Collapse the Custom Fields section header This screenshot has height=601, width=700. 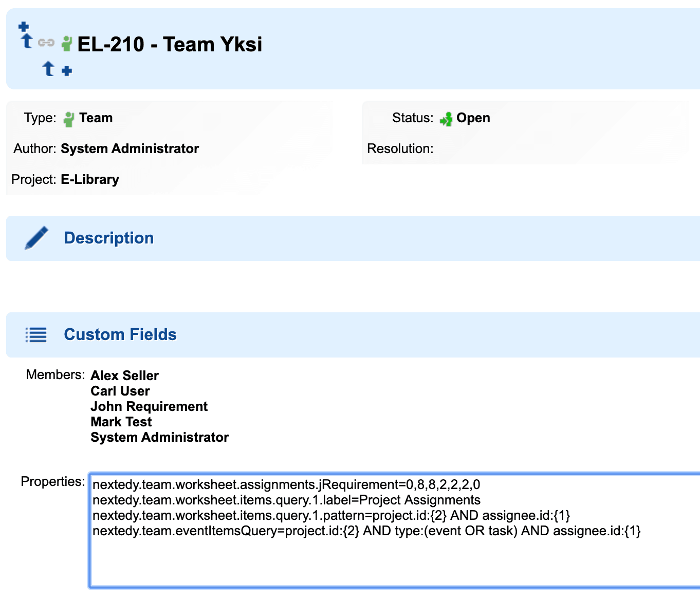pos(353,335)
